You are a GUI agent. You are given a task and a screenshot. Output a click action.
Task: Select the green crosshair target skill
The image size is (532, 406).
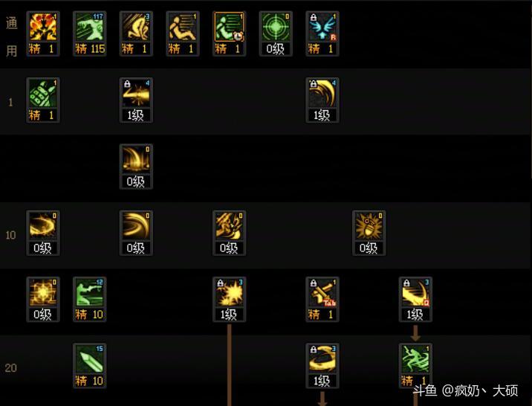tap(276, 33)
